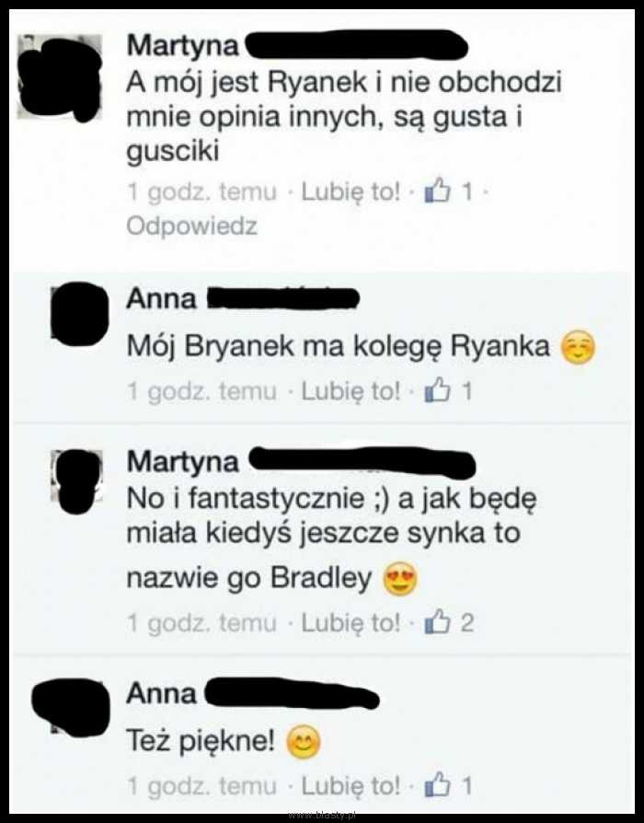Click the smiley emoji after Ryanka

[578, 349]
